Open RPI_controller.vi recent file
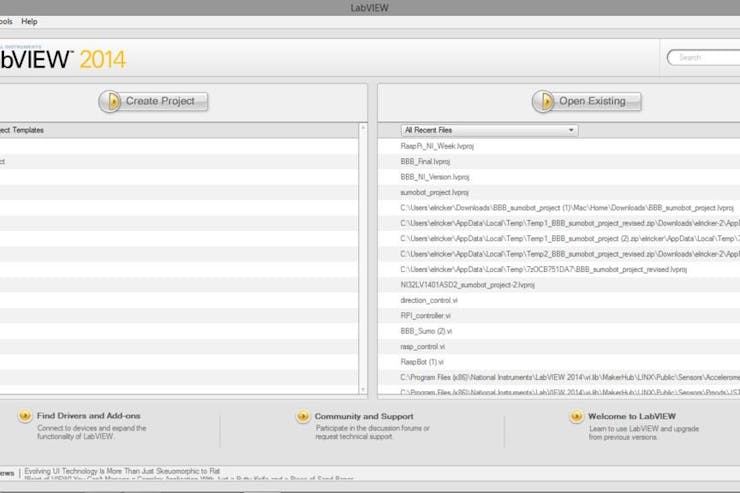This screenshot has height=493, width=740. 425,316
